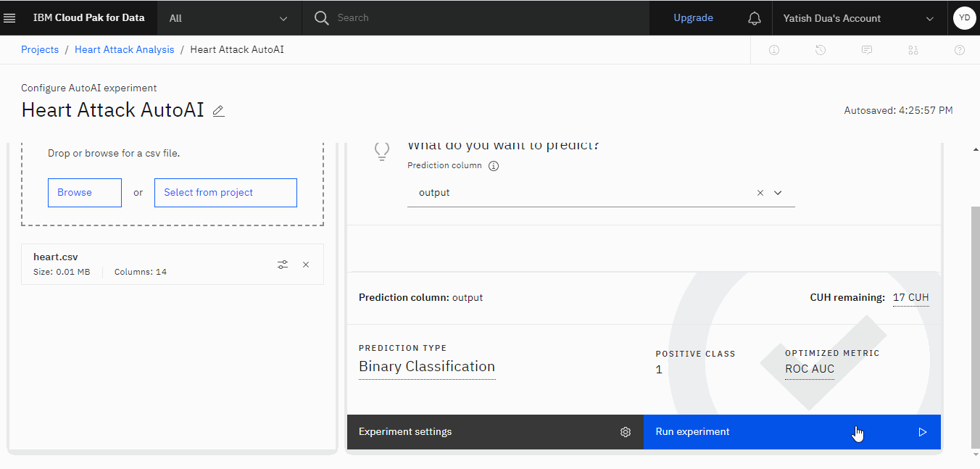980x469 pixels.
Task: Show prediction column info tooltip
Action: point(494,165)
